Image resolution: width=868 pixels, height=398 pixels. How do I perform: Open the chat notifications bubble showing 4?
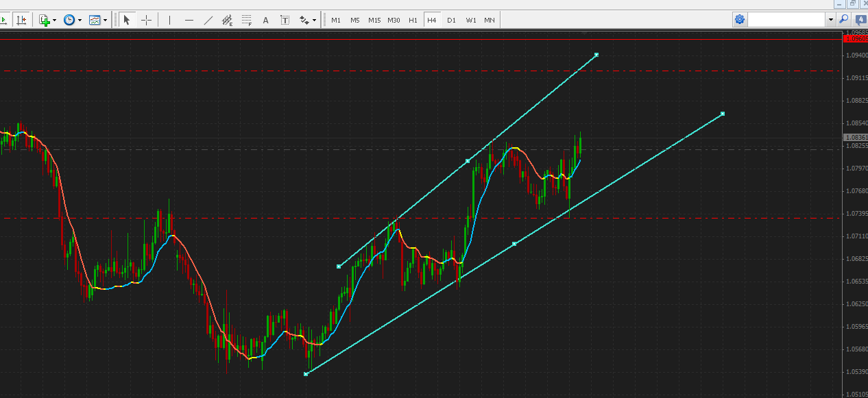(860, 20)
